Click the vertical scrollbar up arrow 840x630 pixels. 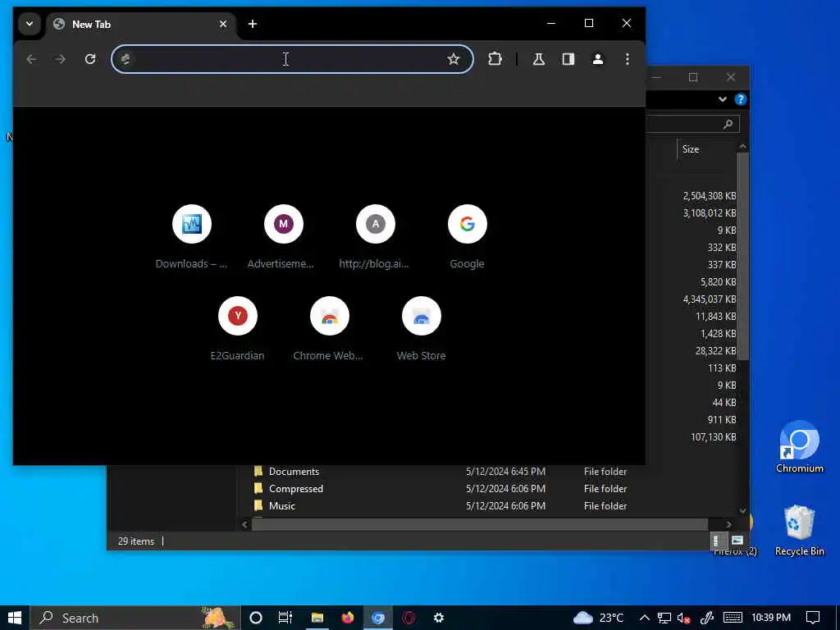click(x=742, y=146)
